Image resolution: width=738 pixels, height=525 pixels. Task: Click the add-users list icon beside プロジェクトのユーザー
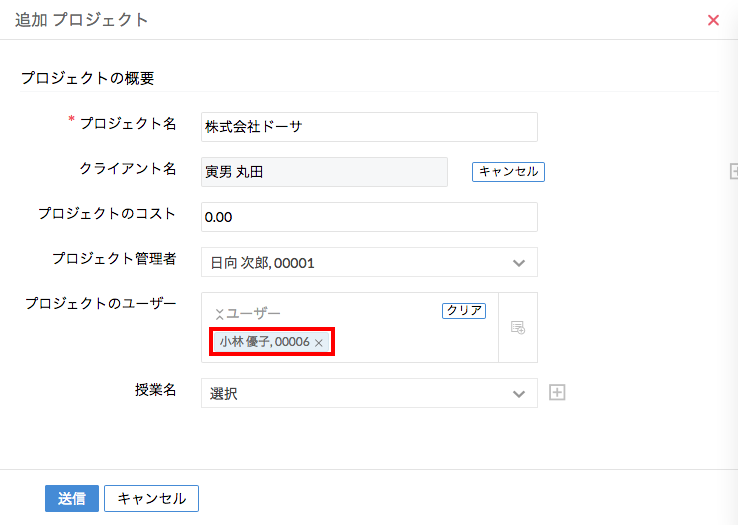(x=518, y=327)
